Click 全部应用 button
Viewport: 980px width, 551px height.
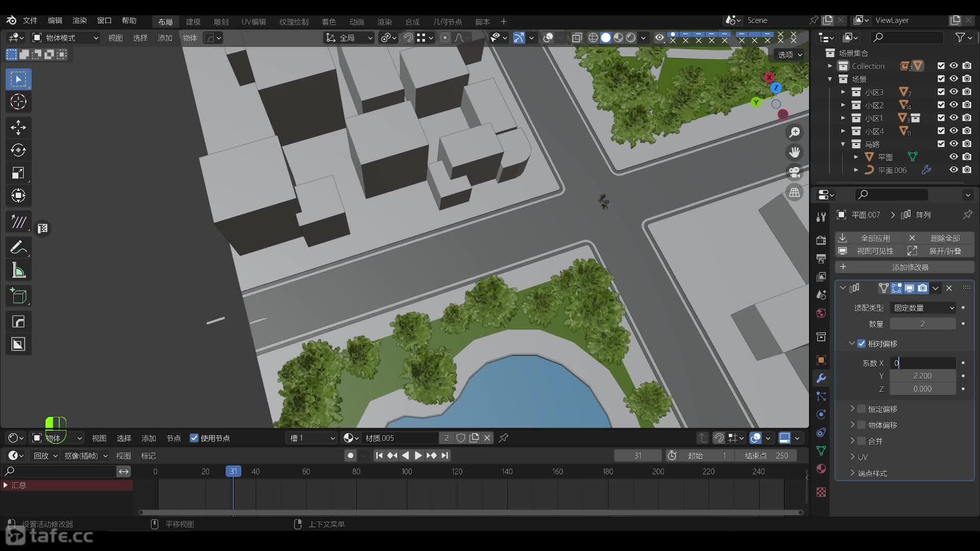870,238
